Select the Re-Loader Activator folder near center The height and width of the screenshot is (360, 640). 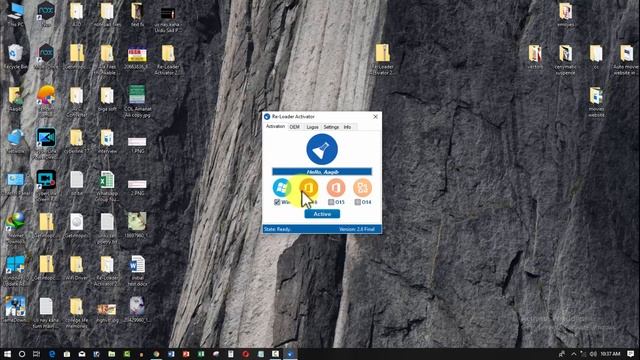tap(382, 59)
